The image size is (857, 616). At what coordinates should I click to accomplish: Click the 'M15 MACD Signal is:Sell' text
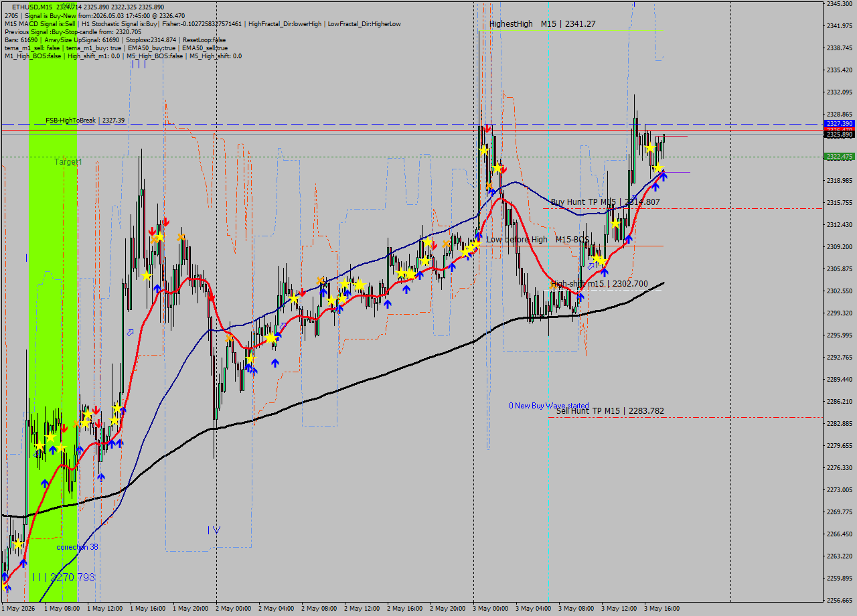coord(40,23)
